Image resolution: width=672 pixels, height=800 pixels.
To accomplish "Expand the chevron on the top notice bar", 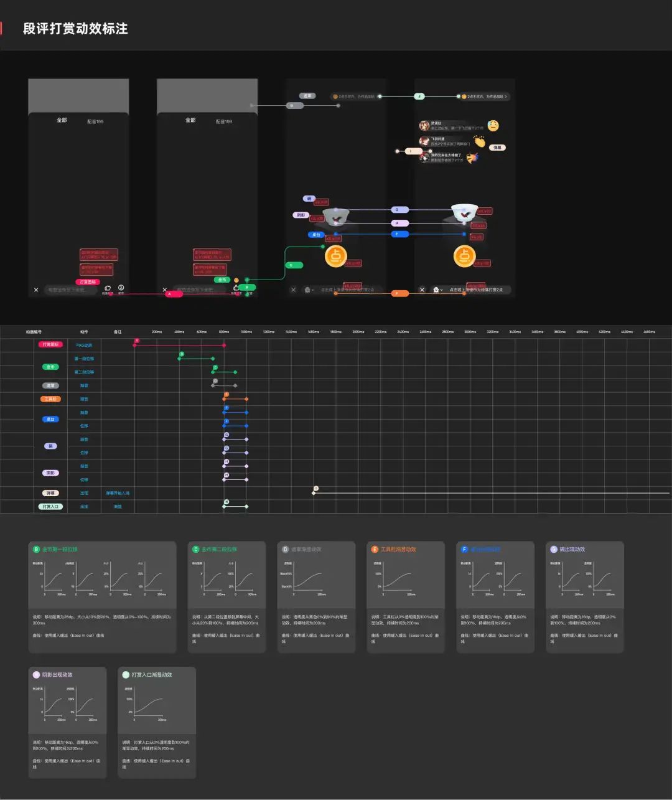I will [506, 96].
